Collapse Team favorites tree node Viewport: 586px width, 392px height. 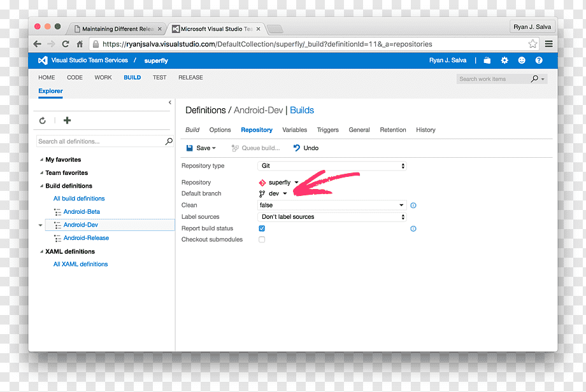click(x=41, y=173)
